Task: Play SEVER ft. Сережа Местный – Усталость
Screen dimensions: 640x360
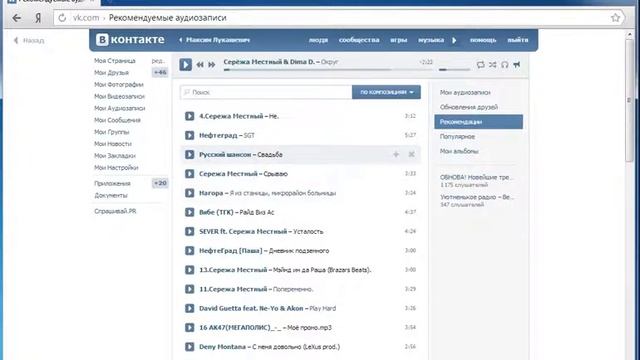Action: 189,231
